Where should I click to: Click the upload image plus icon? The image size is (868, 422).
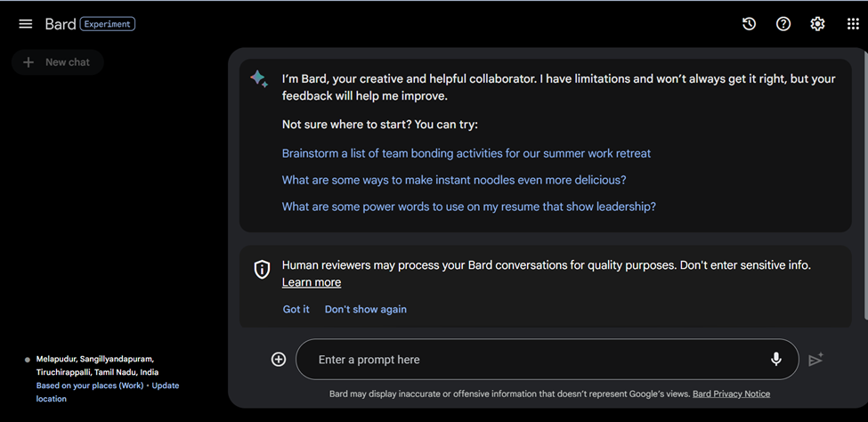[x=279, y=359]
